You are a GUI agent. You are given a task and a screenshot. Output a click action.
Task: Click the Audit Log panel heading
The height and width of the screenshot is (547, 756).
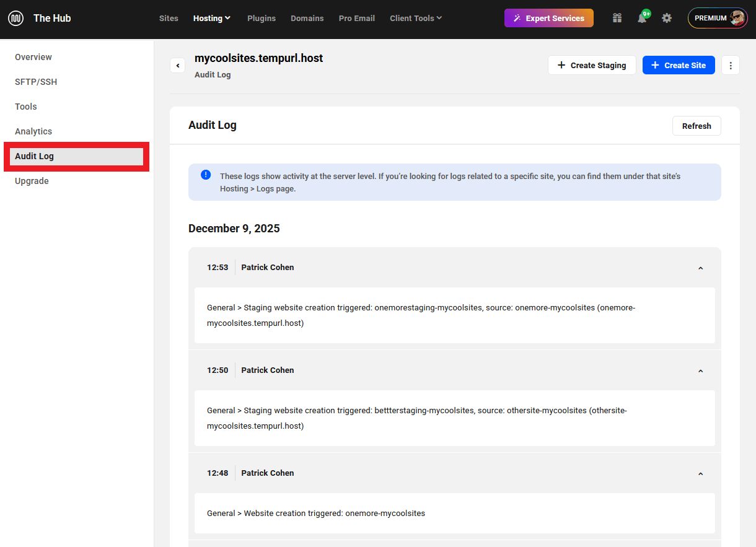pyautogui.click(x=213, y=125)
